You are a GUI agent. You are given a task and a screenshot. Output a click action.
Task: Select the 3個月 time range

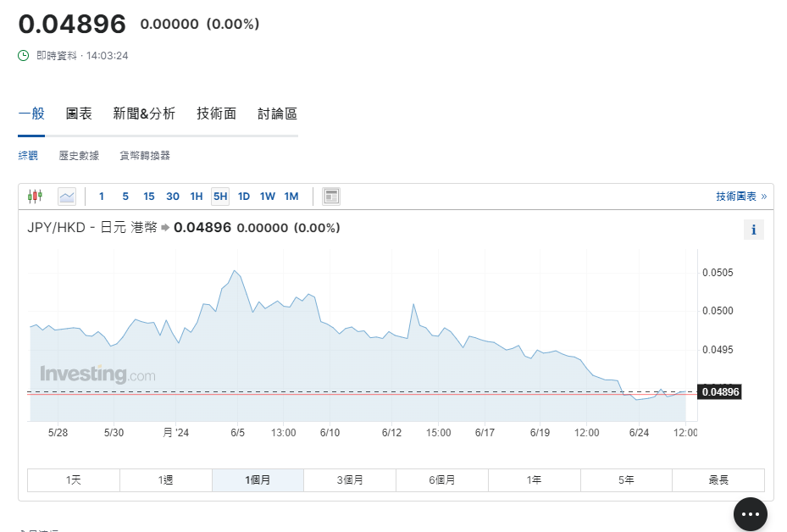(x=350, y=480)
